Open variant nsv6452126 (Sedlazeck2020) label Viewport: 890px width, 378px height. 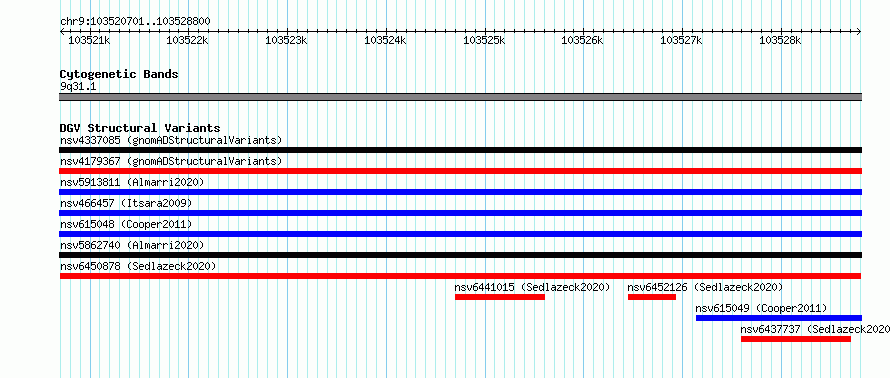pos(706,287)
